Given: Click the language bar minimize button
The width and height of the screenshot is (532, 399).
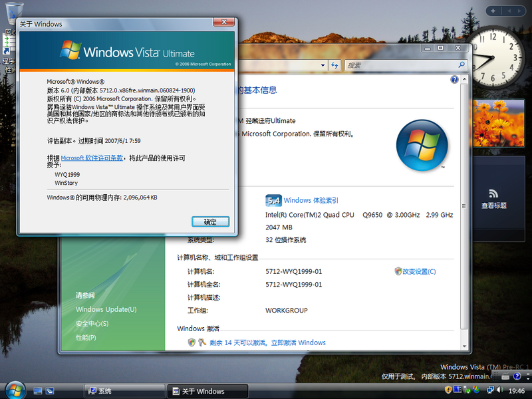Looking at the screenshot, I should point(529,374).
